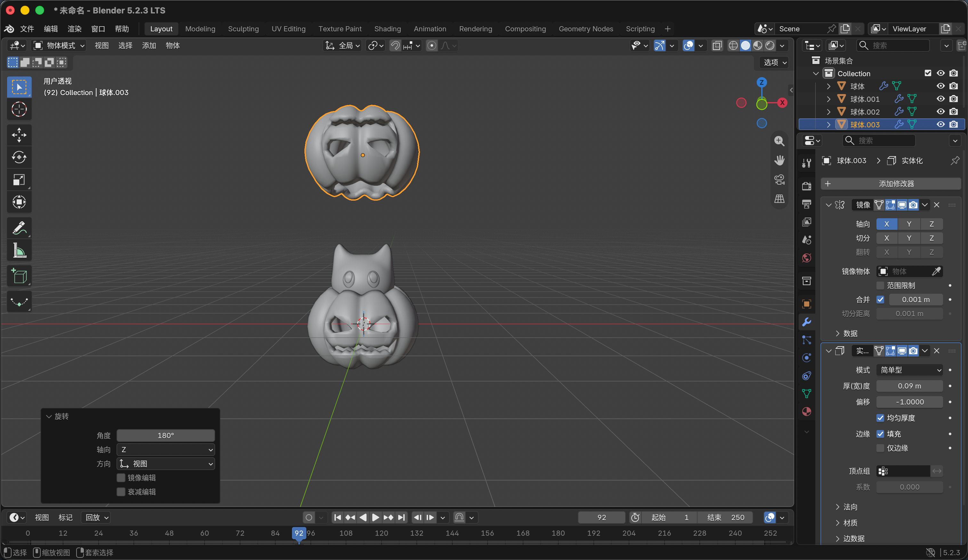Image resolution: width=968 pixels, height=560 pixels.
Task: Enable 镜像编辑 checkbox in rotate panel
Action: pos(121,478)
